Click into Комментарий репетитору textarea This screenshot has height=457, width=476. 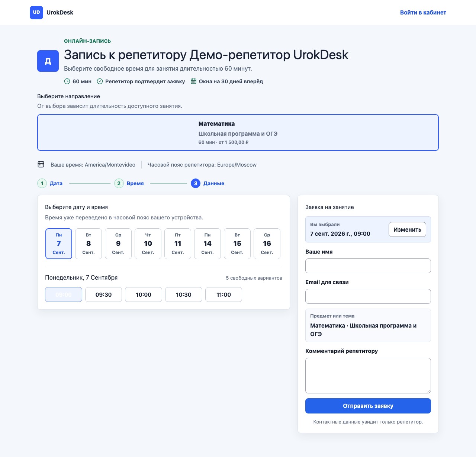coord(368,376)
